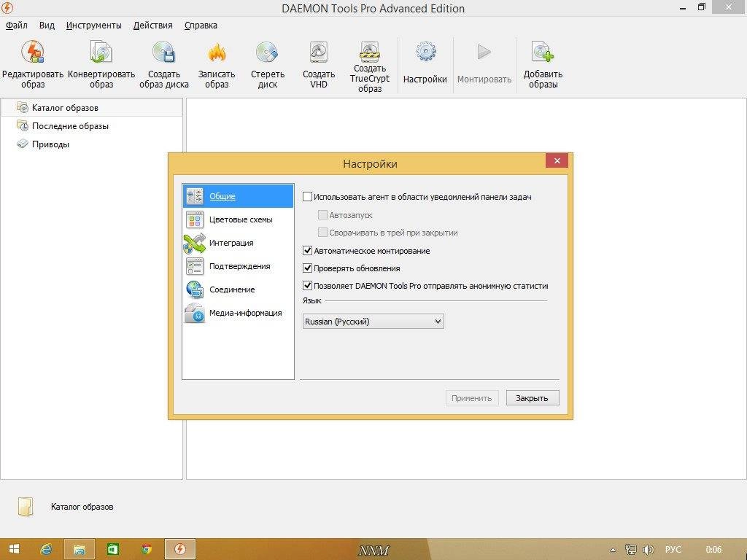Launch Internet Explorer from the taskbar
This screenshot has height=560, width=747.
46,549
